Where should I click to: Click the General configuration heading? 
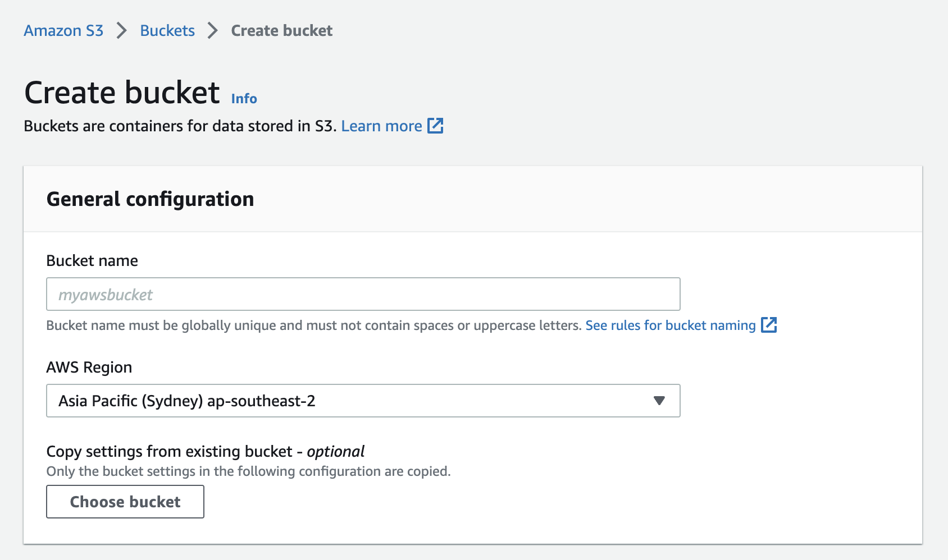tap(150, 199)
